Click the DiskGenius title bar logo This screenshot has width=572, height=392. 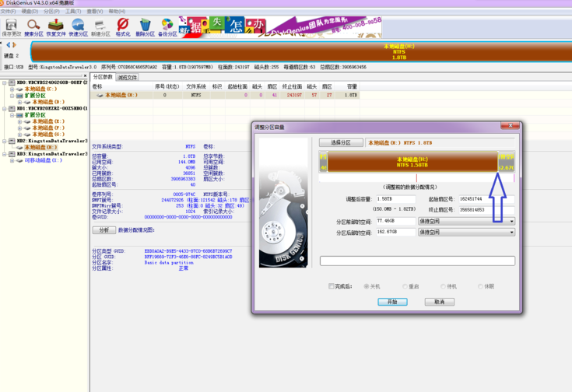click(x=2, y=3)
